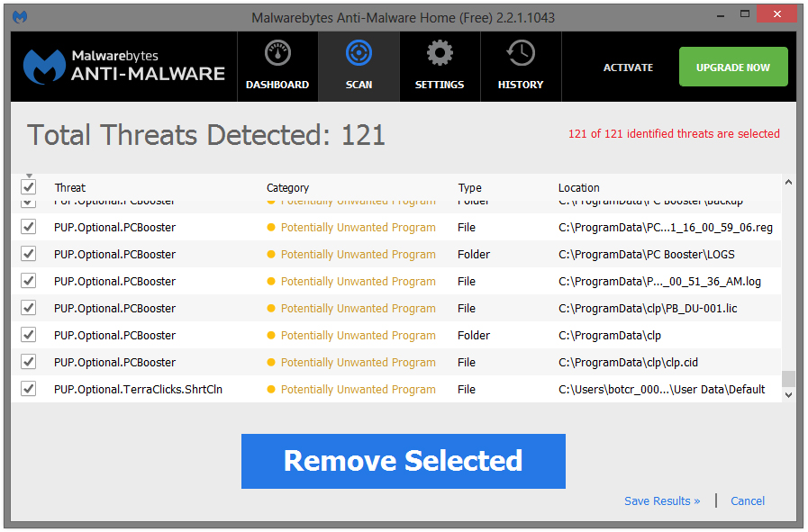
Task: Open Settings using the gear icon
Action: tap(440, 53)
